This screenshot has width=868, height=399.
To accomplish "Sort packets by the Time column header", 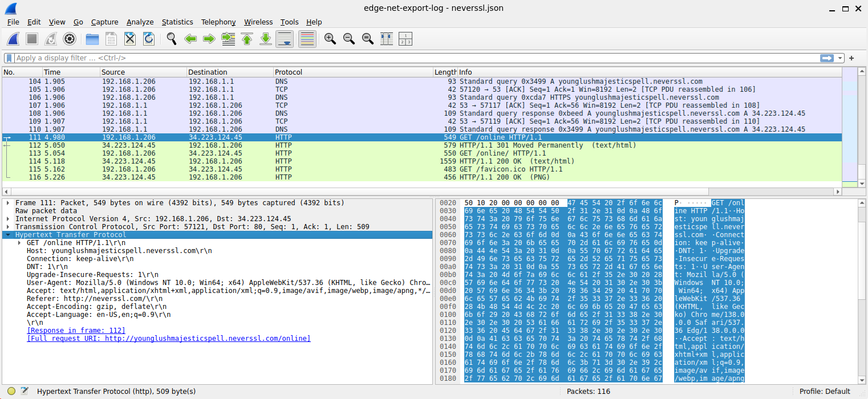I will [71, 72].
